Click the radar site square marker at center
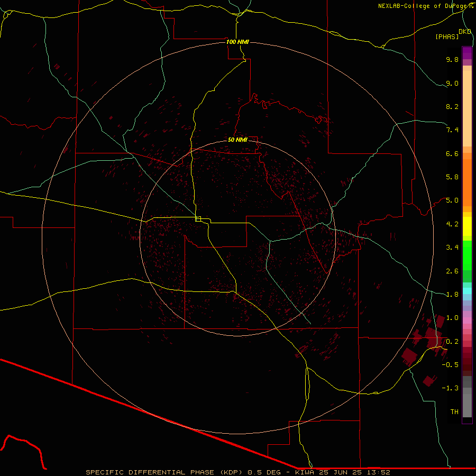 coord(198,219)
